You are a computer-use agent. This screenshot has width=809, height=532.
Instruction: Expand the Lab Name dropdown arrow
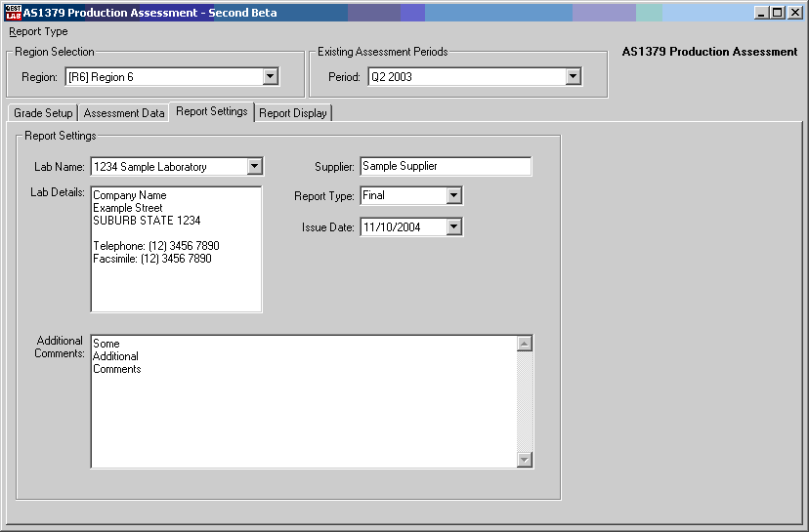click(254, 167)
